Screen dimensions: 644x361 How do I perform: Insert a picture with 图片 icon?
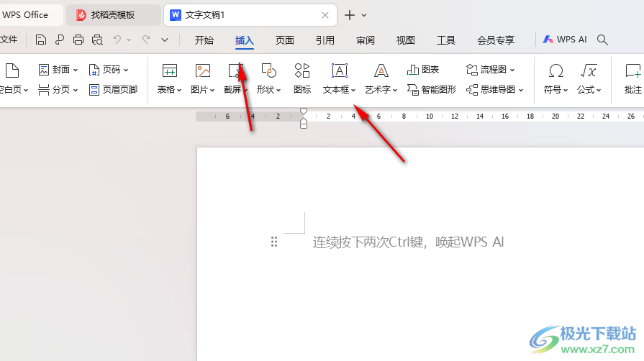pyautogui.click(x=203, y=71)
